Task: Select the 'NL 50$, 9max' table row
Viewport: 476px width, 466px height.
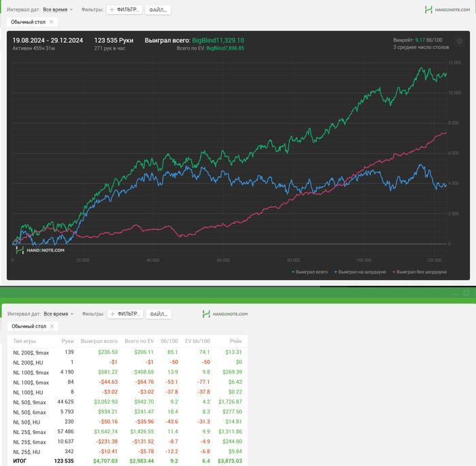Action: coord(128,402)
